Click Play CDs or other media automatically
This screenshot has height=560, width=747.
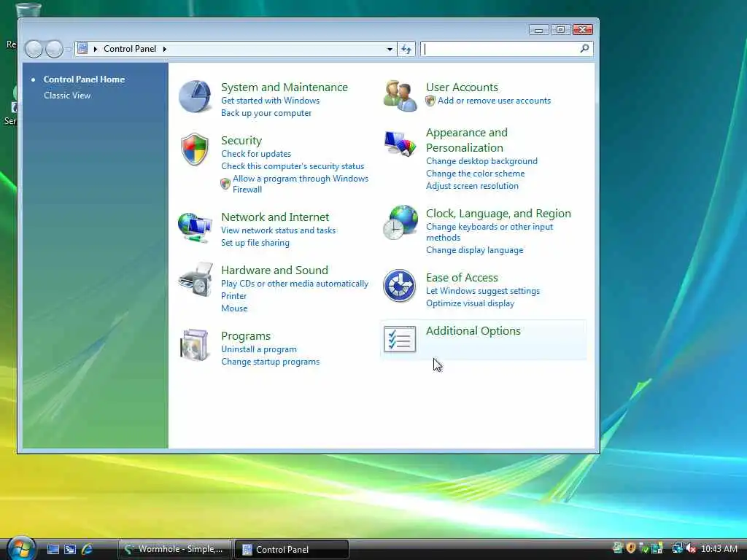click(x=295, y=284)
